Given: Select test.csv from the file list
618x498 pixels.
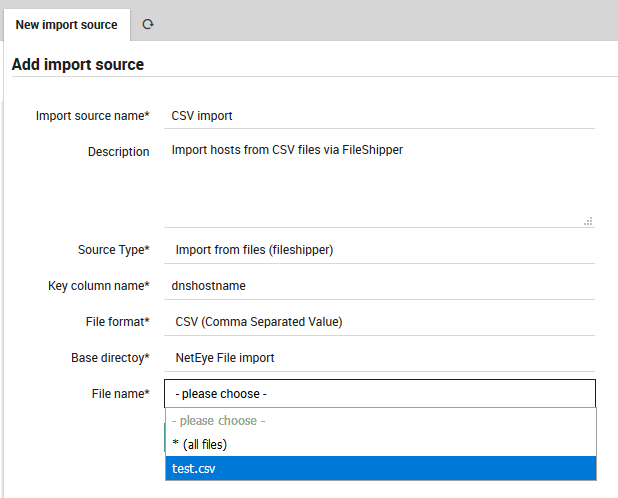Looking at the screenshot, I should (380, 468).
